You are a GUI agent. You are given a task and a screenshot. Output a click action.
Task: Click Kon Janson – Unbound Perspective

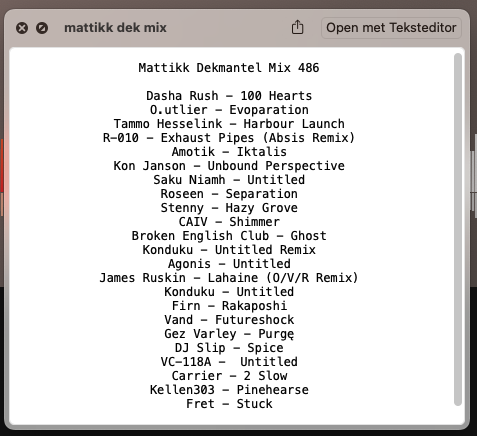tap(229, 166)
